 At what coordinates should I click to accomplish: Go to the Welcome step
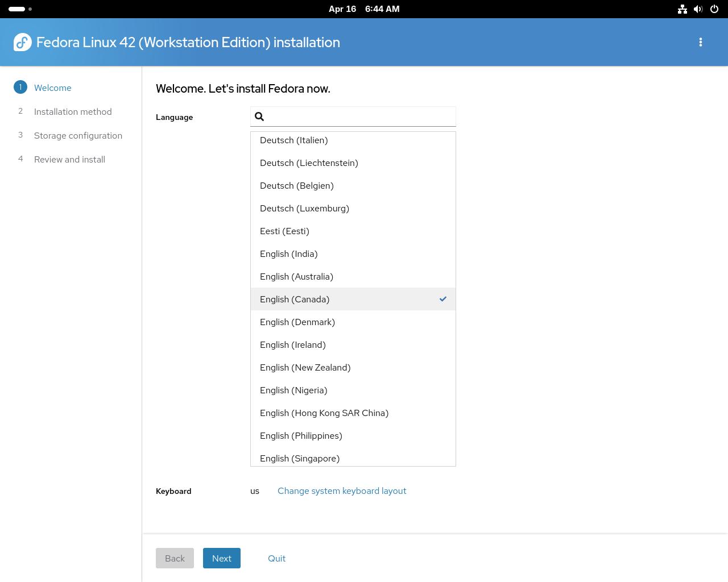pyautogui.click(x=53, y=88)
